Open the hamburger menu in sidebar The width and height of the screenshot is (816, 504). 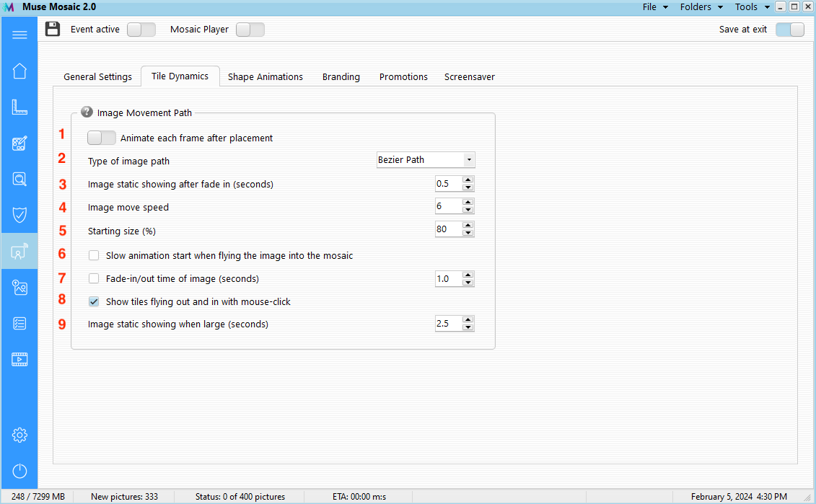click(x=19, y=35)
